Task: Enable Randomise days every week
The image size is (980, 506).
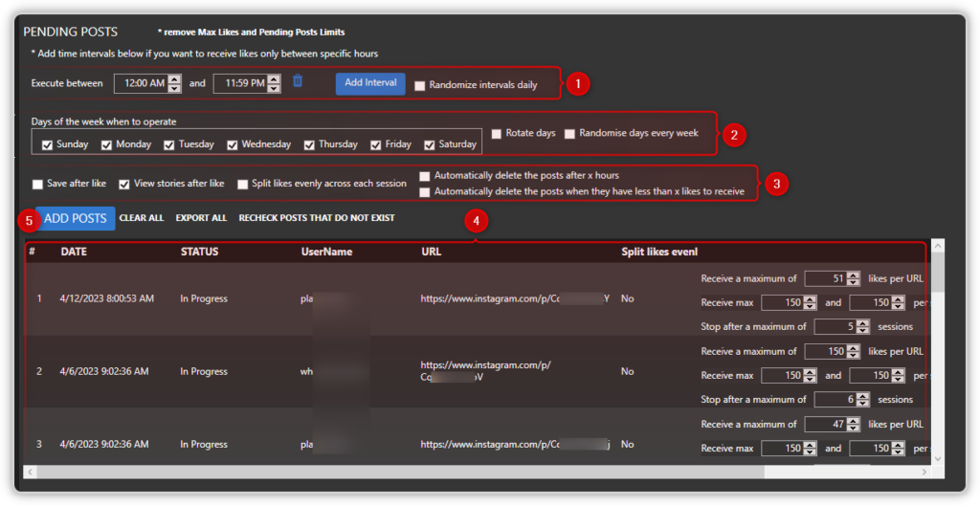Action: tap(569, 134)
